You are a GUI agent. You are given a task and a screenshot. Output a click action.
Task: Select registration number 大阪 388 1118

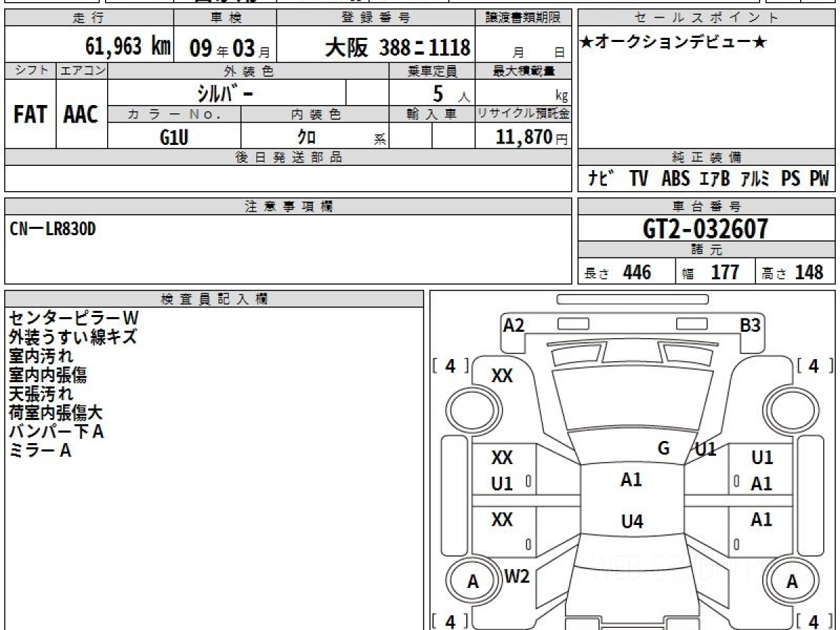coord(398,47)
